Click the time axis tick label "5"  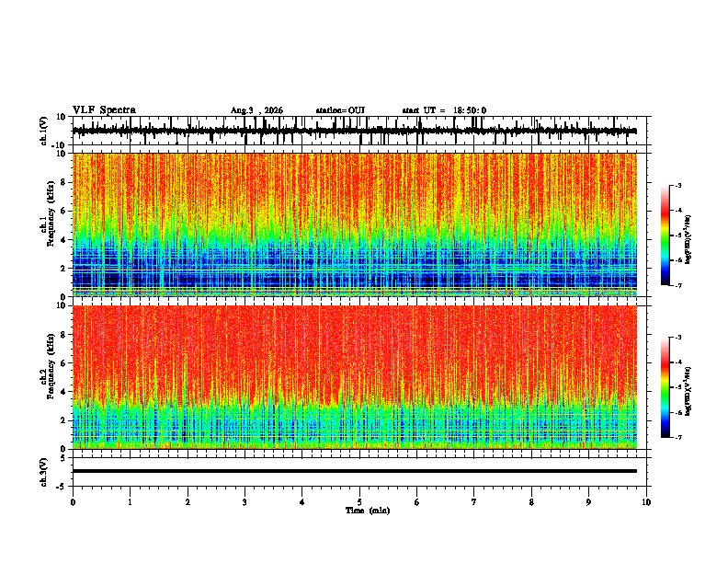[359, 502]
